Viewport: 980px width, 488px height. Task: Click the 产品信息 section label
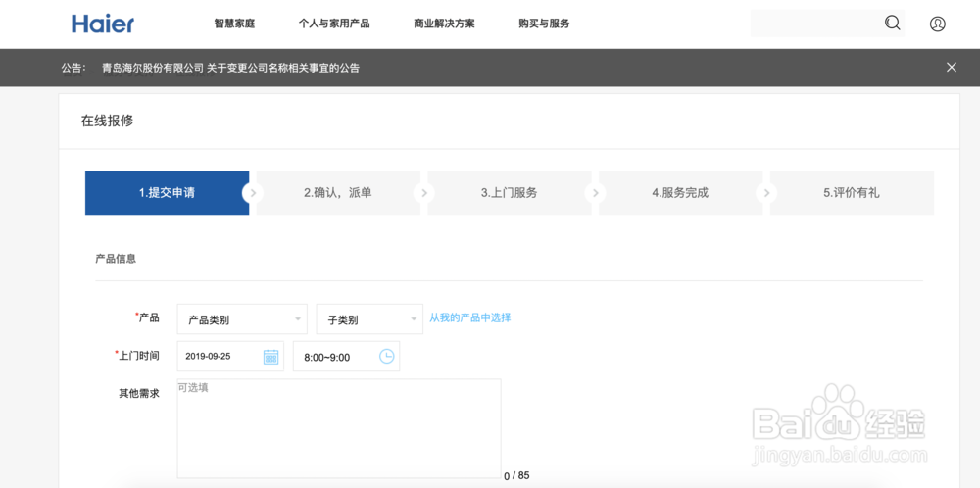(116, 258)
